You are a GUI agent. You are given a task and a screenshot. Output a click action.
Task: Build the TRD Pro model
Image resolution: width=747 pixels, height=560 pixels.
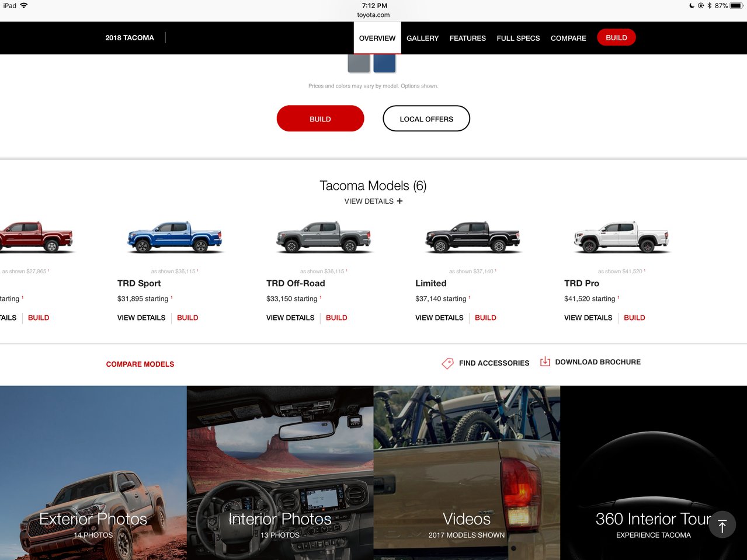pos(634,318)
